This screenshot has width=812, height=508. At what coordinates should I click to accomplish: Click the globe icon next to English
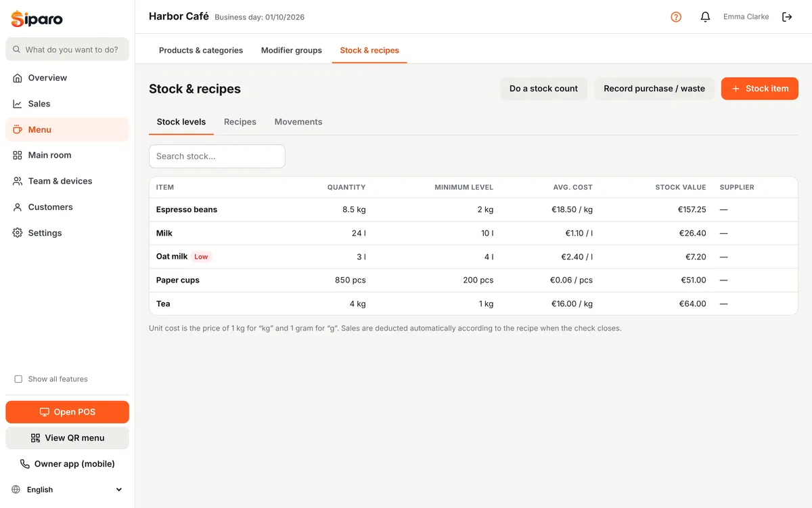coord(16,490)
